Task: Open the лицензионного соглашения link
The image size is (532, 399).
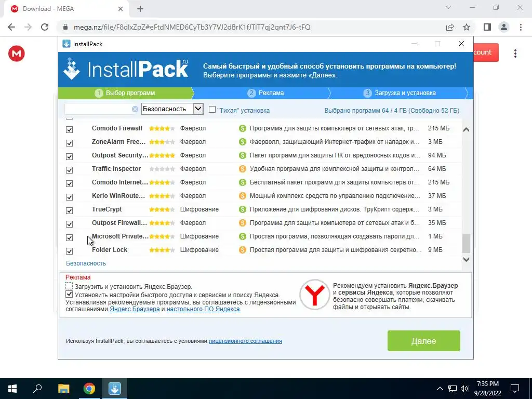Action: click(x=245, y=341)
